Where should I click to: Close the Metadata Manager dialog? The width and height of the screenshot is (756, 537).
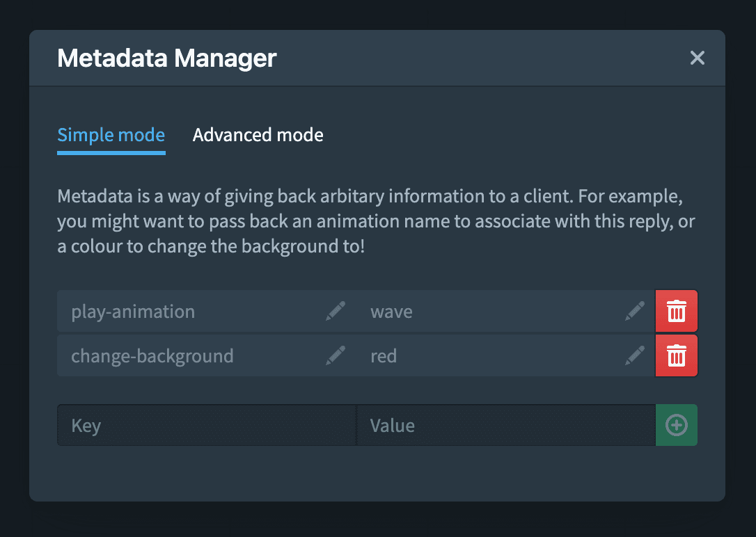coord(698,58)
